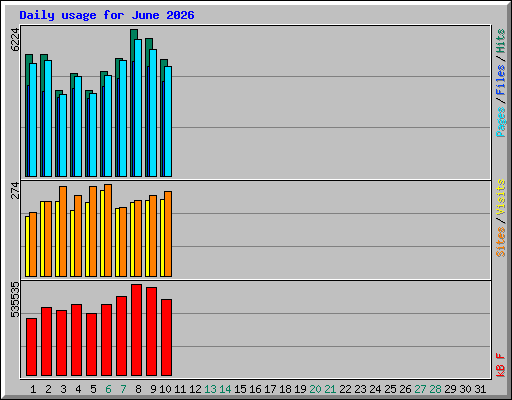
Task: Click the cyan pages bar for day 10
Action: 168,121
